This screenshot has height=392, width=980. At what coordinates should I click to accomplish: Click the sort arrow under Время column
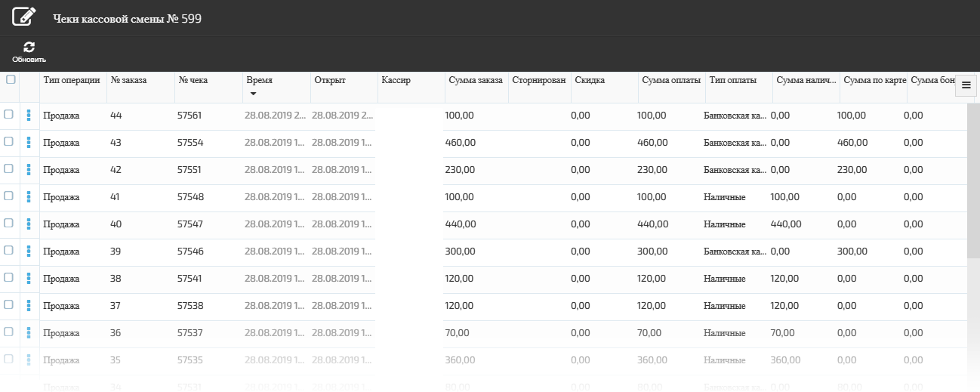[x=254, y=94]
